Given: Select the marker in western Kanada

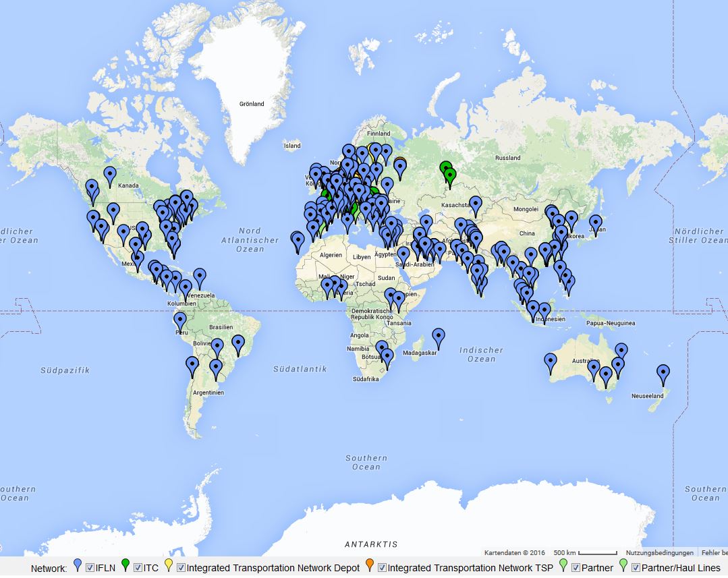Looking at the screenshot, I should (x=109, y=174).
